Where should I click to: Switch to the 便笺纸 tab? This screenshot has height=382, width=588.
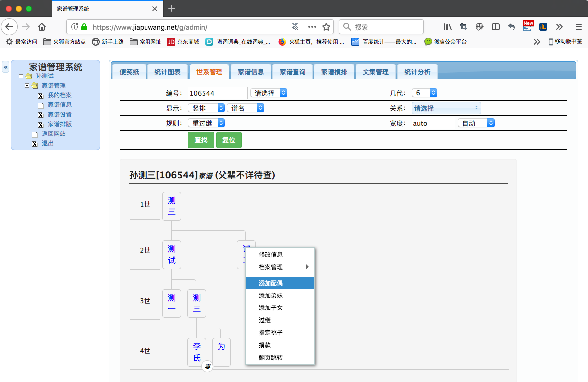pos(129,72)
